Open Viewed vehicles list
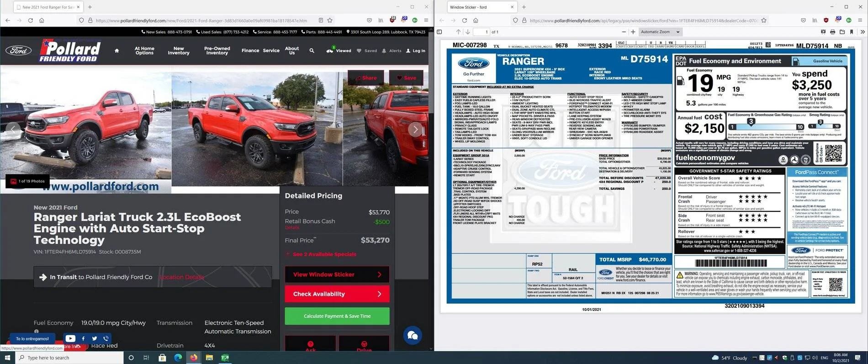 [339, 51]
